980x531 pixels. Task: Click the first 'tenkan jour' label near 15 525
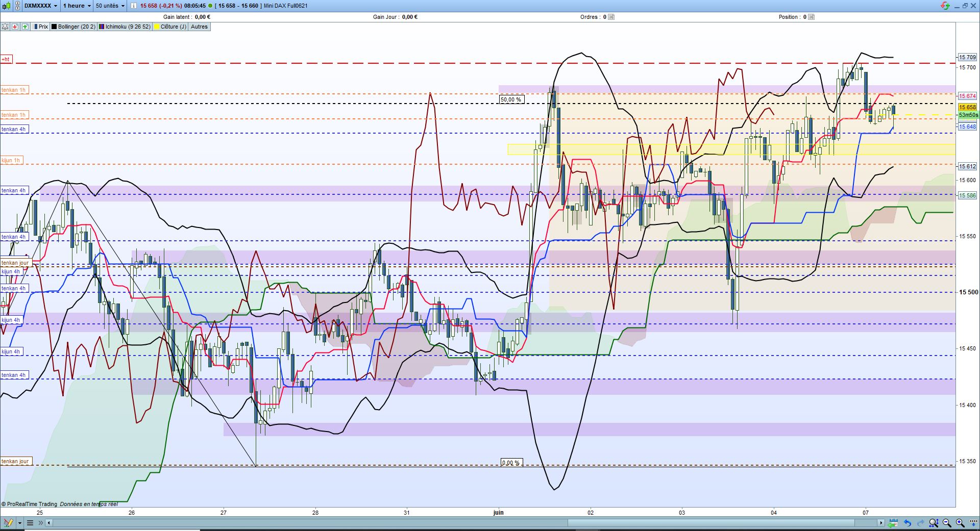coord(15,263)
